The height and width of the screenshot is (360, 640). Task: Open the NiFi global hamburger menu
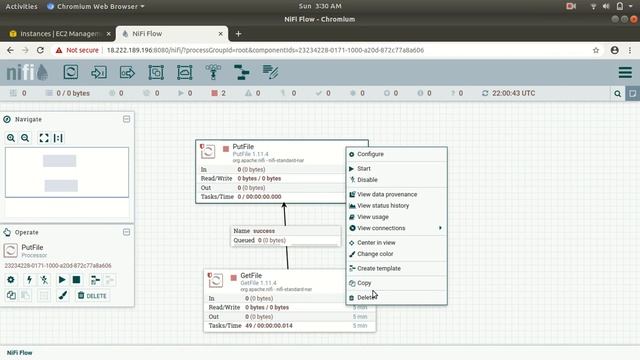[x=625, y=72]
